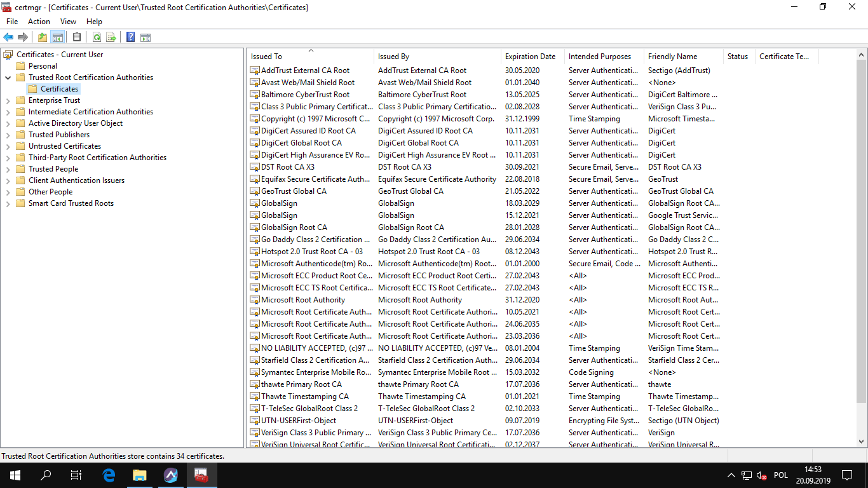Click the folder icon next to Personal
This screenshot has height=488, width=868.
[x=20, y=66]
